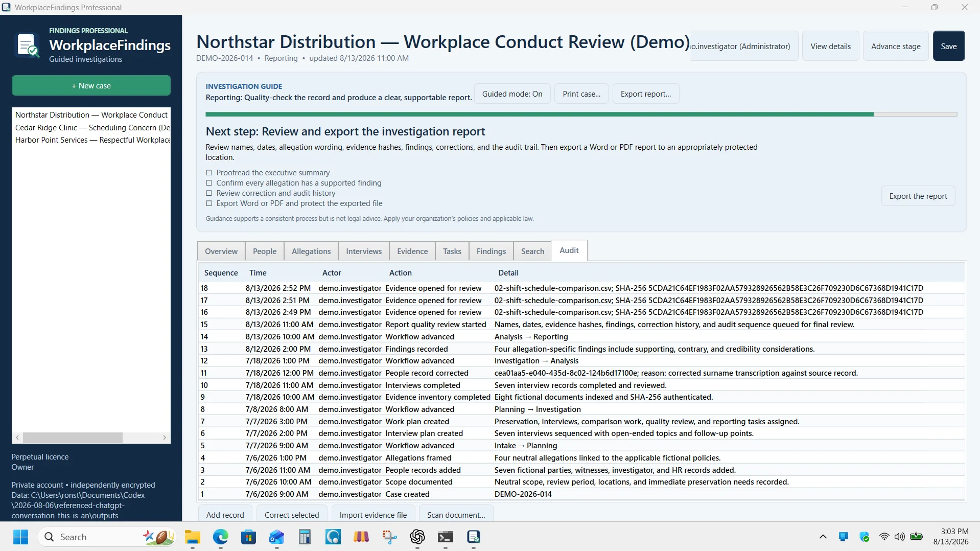Open the Wi-Fi network tray icon

pyautogui.click(x=884, y=537)
